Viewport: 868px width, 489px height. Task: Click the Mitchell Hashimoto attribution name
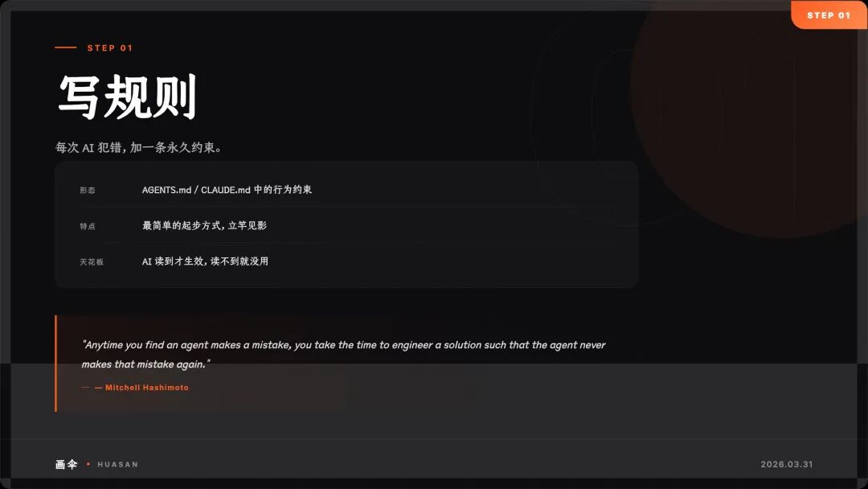coord(147,388)
